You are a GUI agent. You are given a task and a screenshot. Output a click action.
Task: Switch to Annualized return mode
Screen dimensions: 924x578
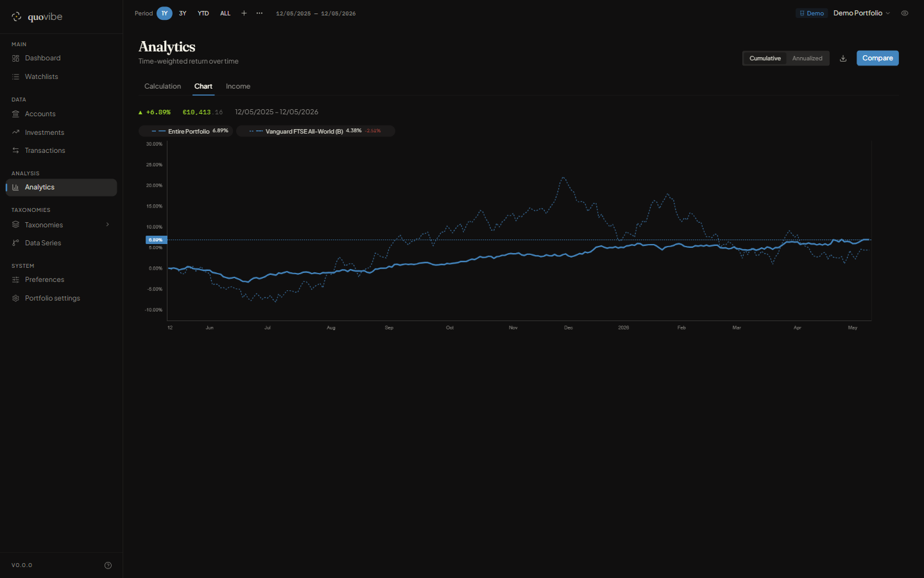click(x=807, y=58)
